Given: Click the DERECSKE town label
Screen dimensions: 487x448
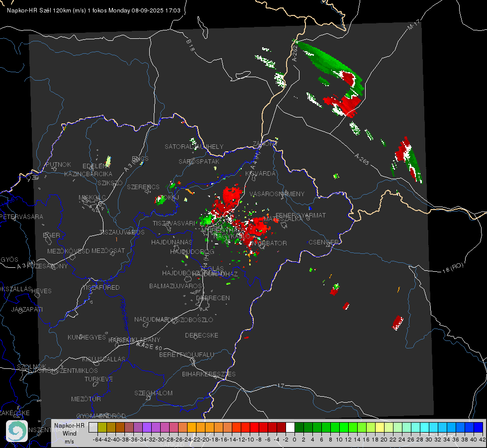Looking at the screenshot, I should [201, 335].
